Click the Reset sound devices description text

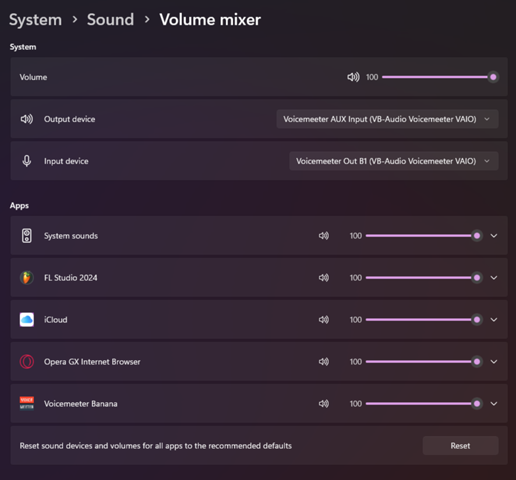pos(156,446)
